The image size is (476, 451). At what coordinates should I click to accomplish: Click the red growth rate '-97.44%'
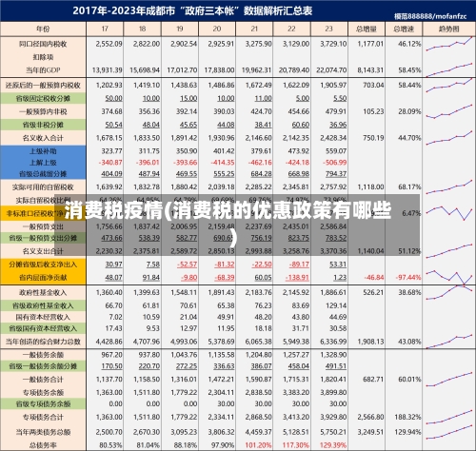[408, 278]
